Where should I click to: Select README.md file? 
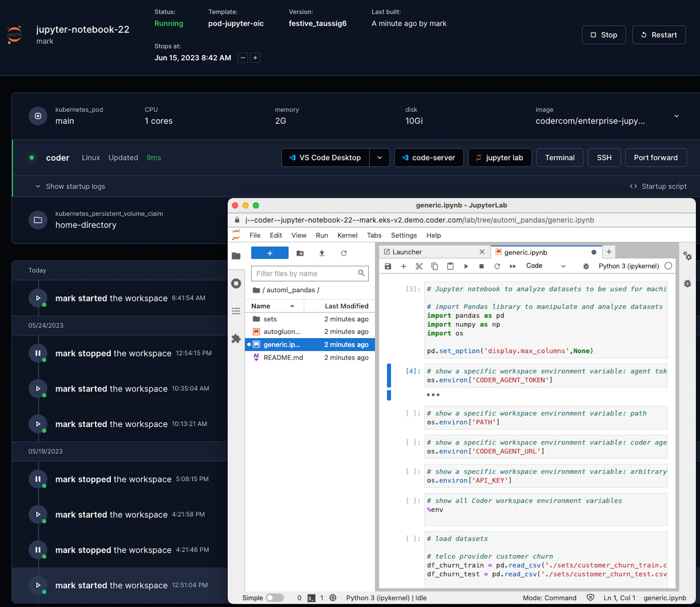[x=310, y=357]
